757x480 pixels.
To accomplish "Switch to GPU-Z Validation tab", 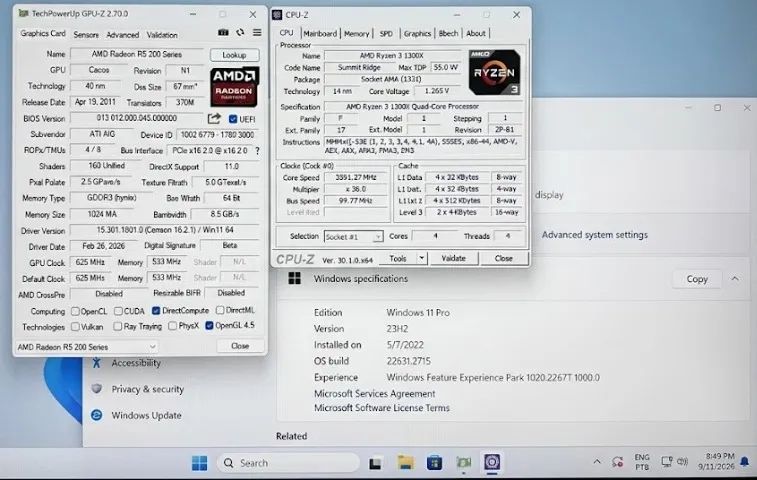I will (162, 35).
